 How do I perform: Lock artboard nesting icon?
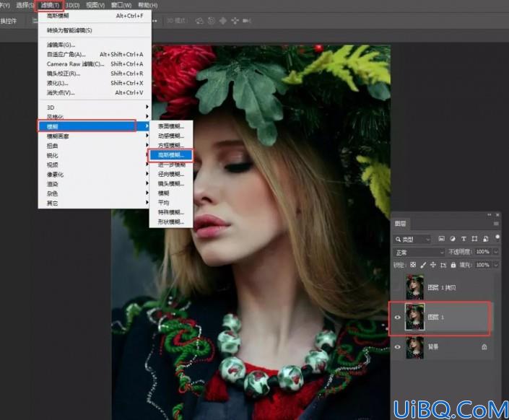coord(443,265)
